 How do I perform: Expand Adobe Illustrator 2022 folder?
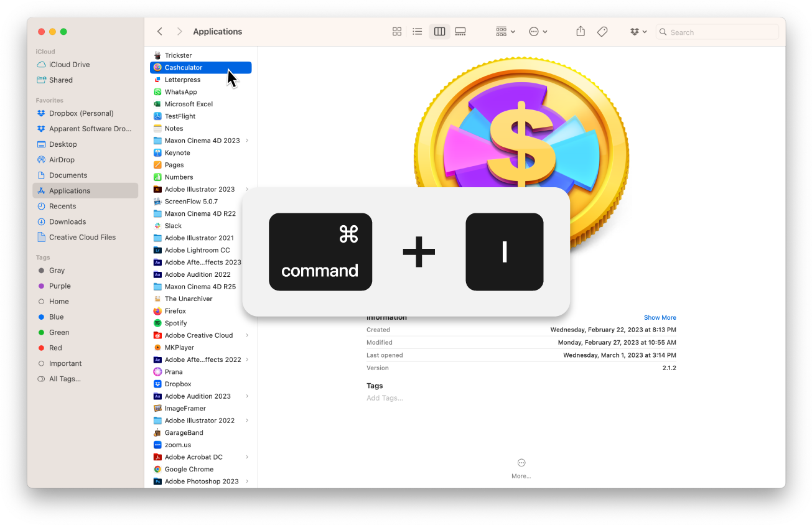(247, 420)
